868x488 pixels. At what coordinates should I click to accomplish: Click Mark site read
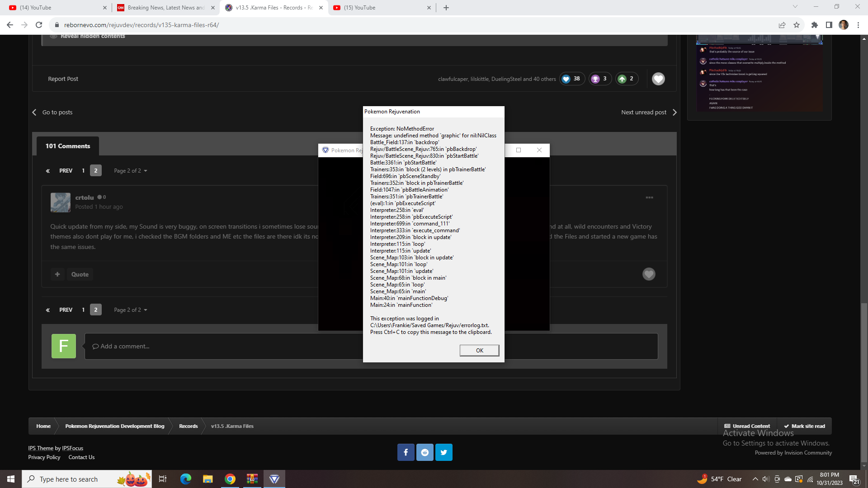804,426
